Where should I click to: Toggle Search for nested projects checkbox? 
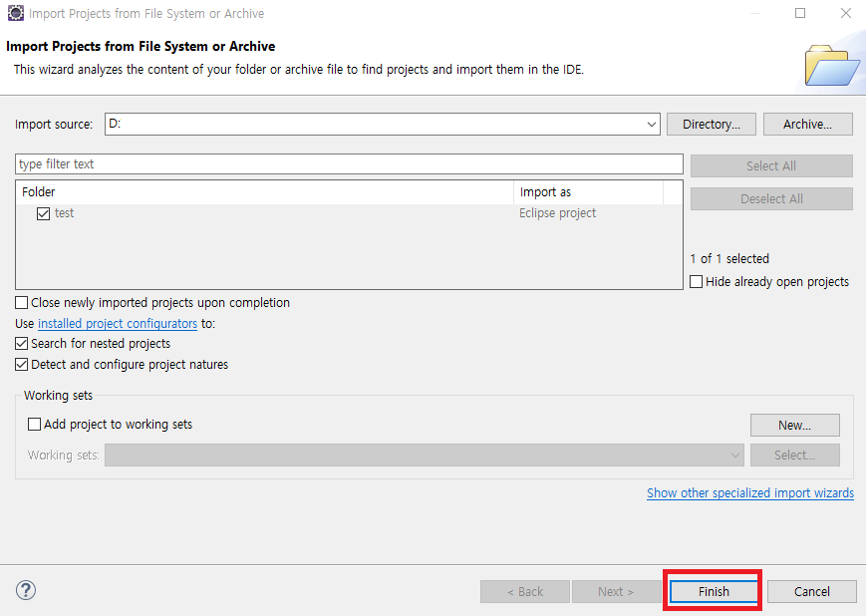click(x=21, y=344)
